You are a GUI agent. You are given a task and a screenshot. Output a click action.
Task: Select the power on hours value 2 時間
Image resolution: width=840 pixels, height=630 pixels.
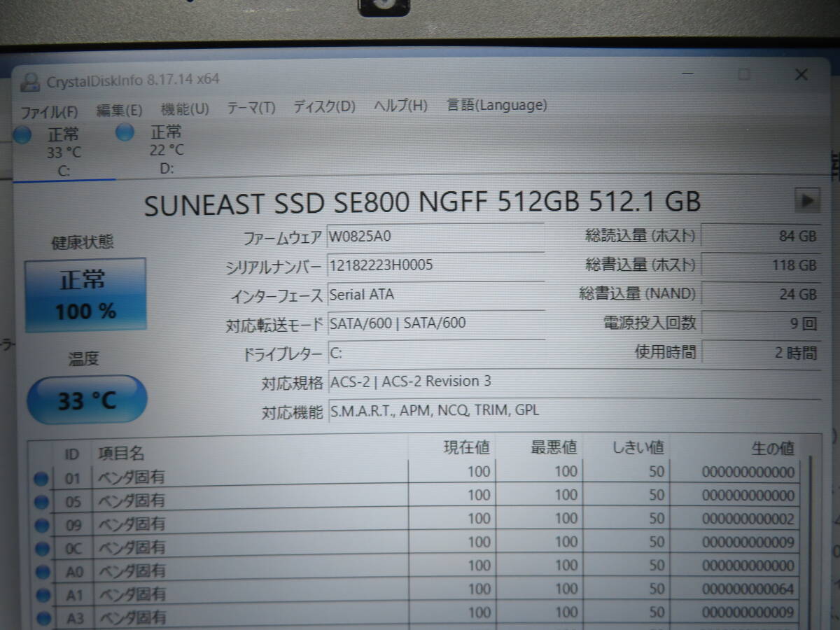click(x=760, y=352)
